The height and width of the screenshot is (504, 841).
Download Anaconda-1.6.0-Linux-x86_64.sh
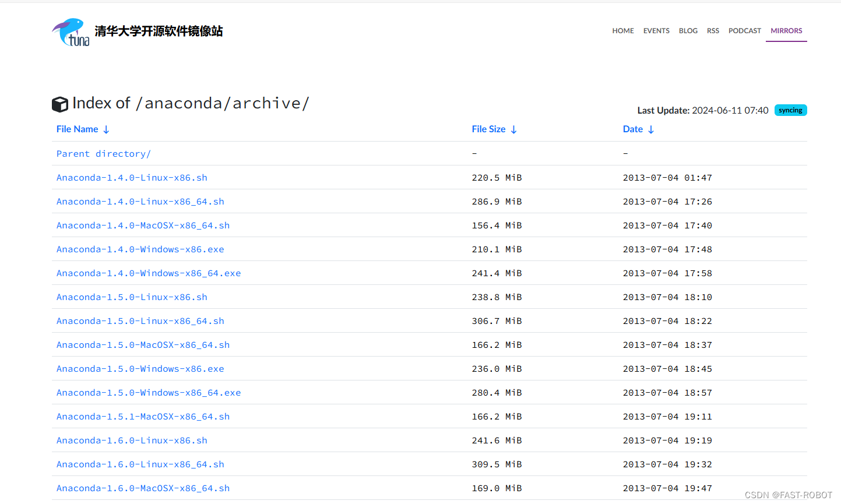point(140,464)
